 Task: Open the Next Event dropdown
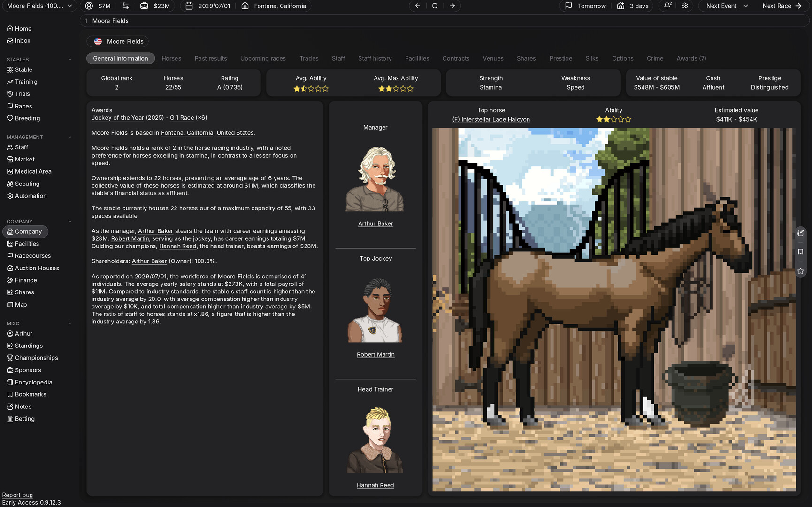click(727, 6)
